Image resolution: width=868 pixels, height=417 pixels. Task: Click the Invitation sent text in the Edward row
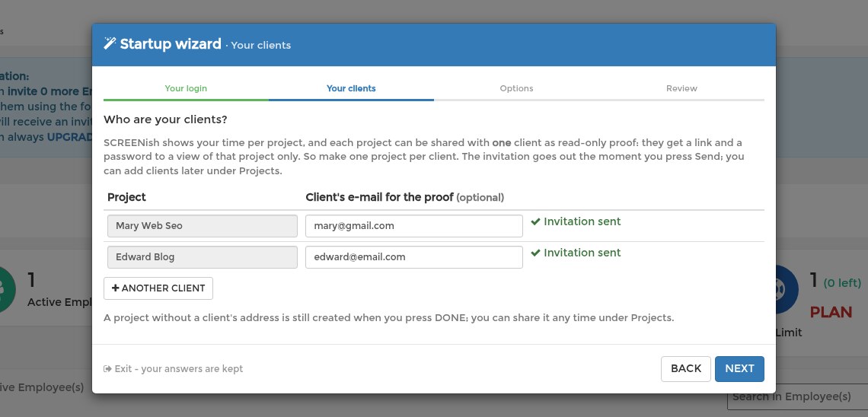[582, 253]
